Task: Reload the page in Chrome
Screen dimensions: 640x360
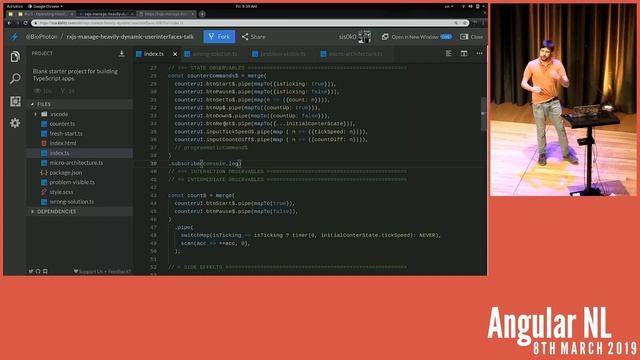Action: click(x=25, y=23)
